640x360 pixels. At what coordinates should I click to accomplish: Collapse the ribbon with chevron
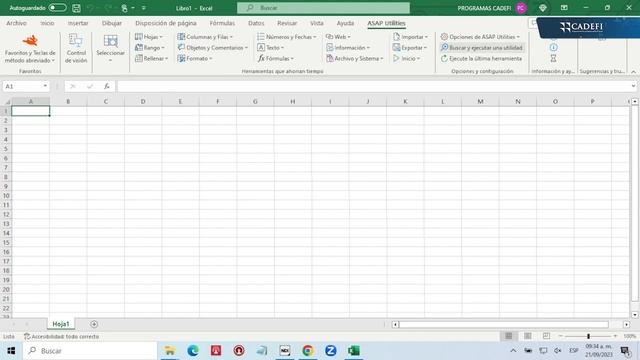tap(633, 71)
